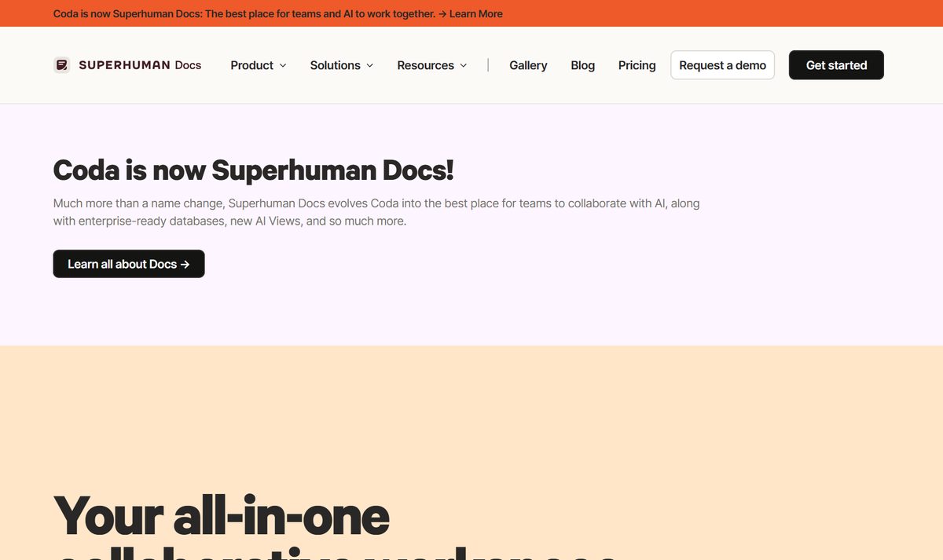Click the Coda is now Superhuman Docs! heading
This screenshot has width=943, height=560.
[253, 170]
